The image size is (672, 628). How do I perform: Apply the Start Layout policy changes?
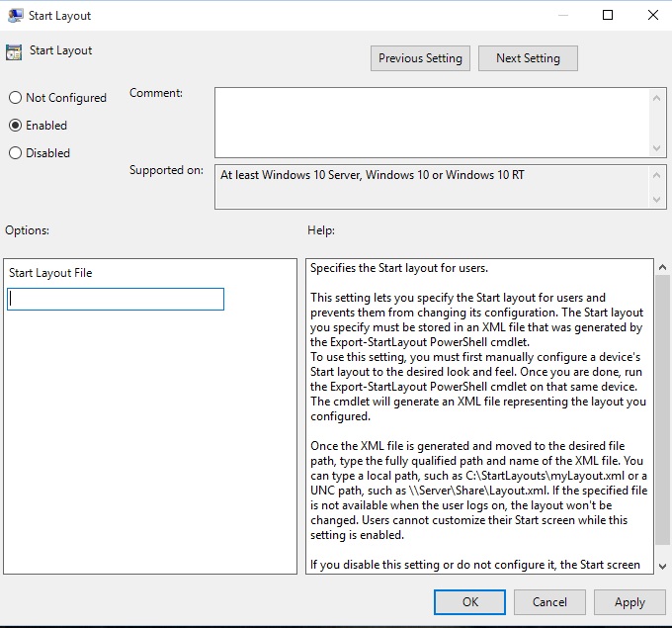630,601
